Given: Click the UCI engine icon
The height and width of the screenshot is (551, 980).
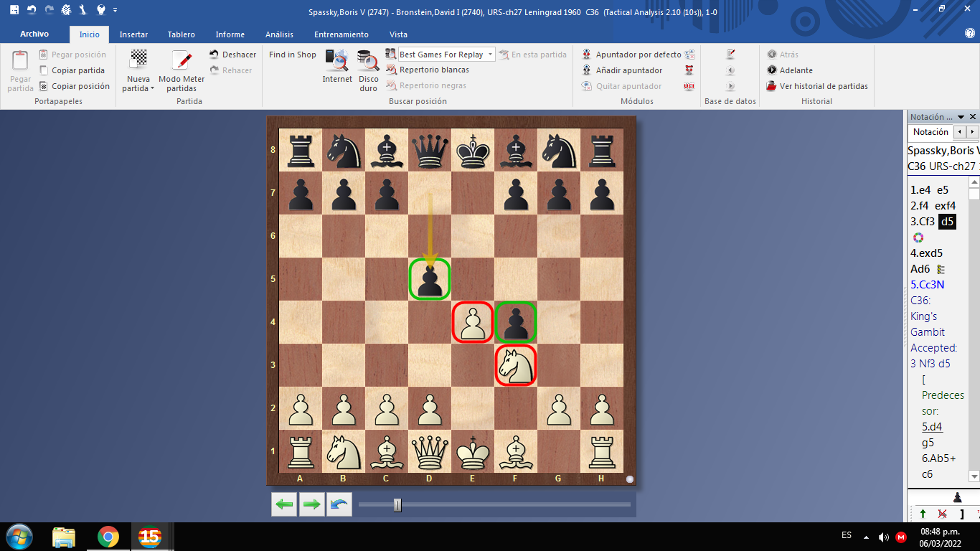Looking at the screenshot, I should pos(689,86).
